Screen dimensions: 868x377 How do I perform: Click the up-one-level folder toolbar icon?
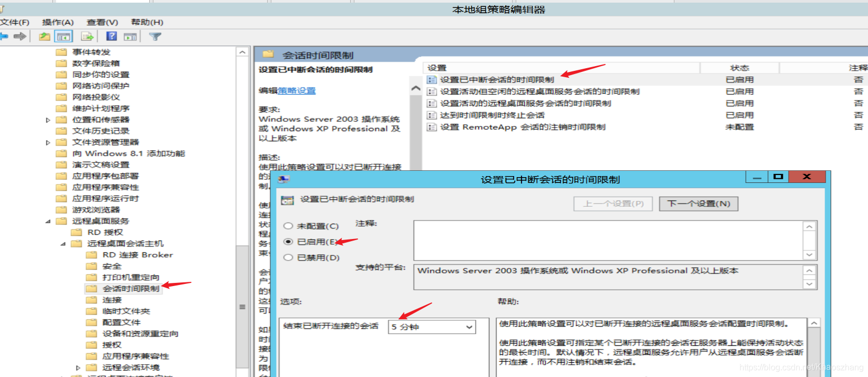[44, 36]
